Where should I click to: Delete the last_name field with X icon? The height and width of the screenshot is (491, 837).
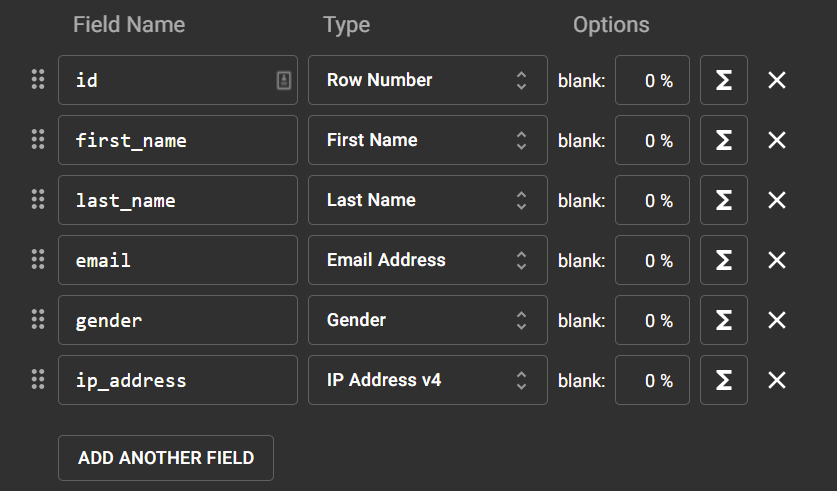point(777,200)
